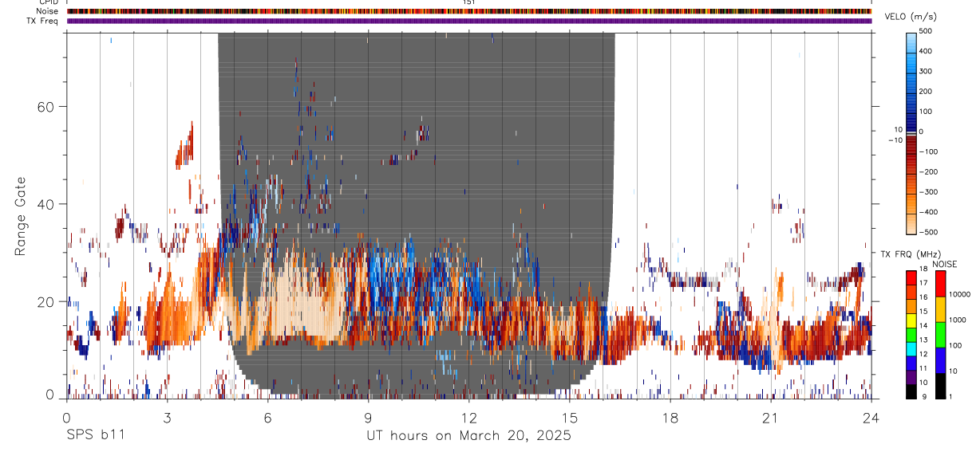Viewport: 980px width, 452px height.
Task: Click the -10 threshold label beside velocity colorbar
Action: coord(895,141)
